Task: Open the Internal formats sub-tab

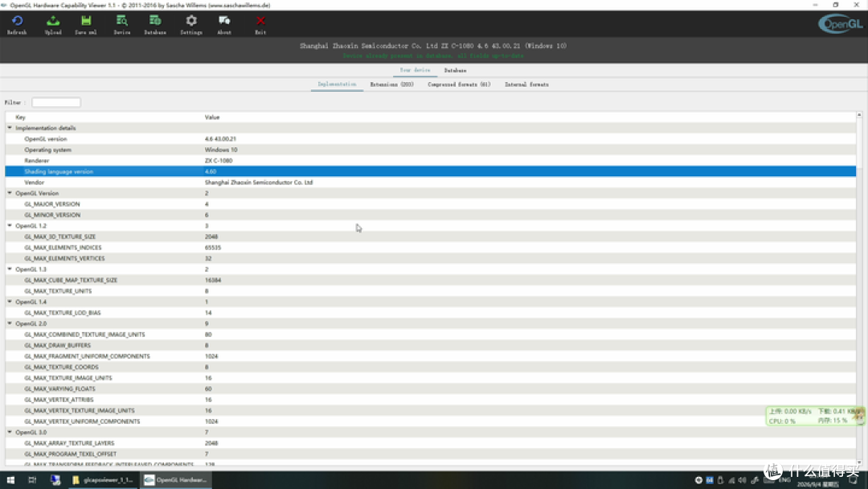Action: 526,84
